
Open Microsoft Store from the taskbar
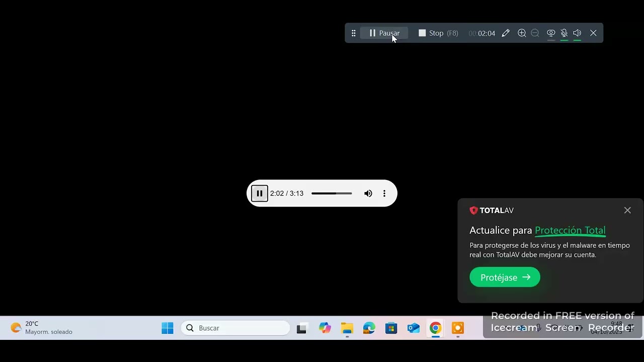tap(391, 328)
